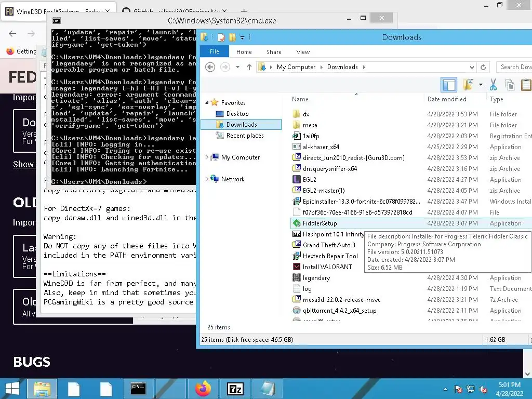This screenshot has width=532, height=399.
Task: Click 7-Zip icon in taskbar
Action: coord(235,389)
